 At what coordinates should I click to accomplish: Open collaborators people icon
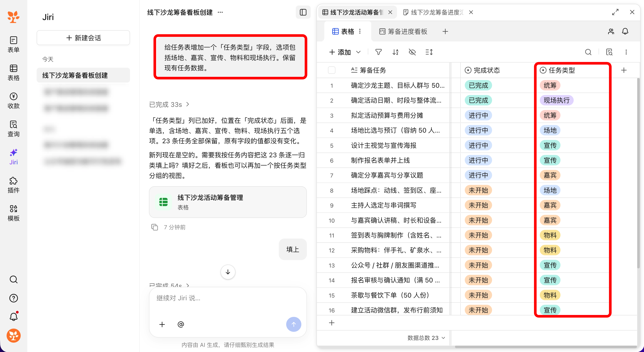(x=611, y=31)
